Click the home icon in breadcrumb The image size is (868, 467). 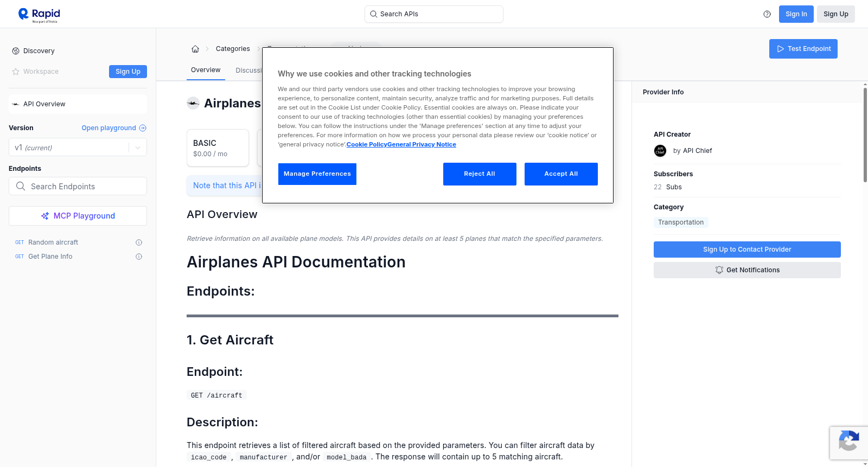pyautogui.click(x=195, y=49)
